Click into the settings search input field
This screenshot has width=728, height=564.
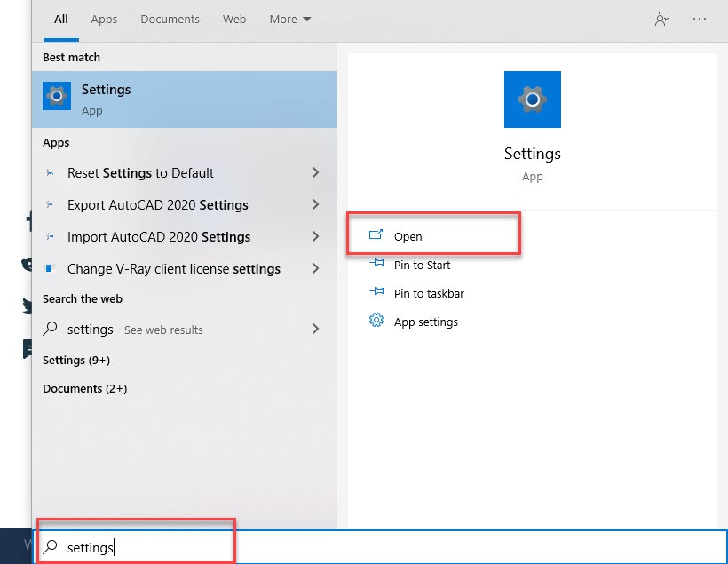(380, 547)
